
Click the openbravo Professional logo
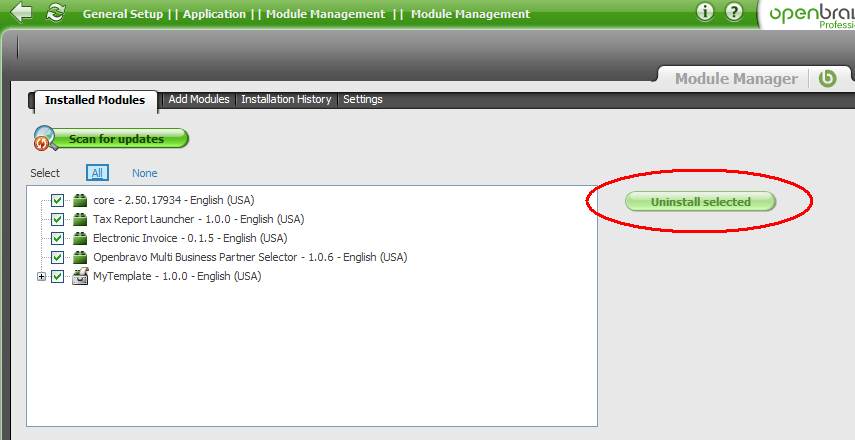[x=811, y=15]
